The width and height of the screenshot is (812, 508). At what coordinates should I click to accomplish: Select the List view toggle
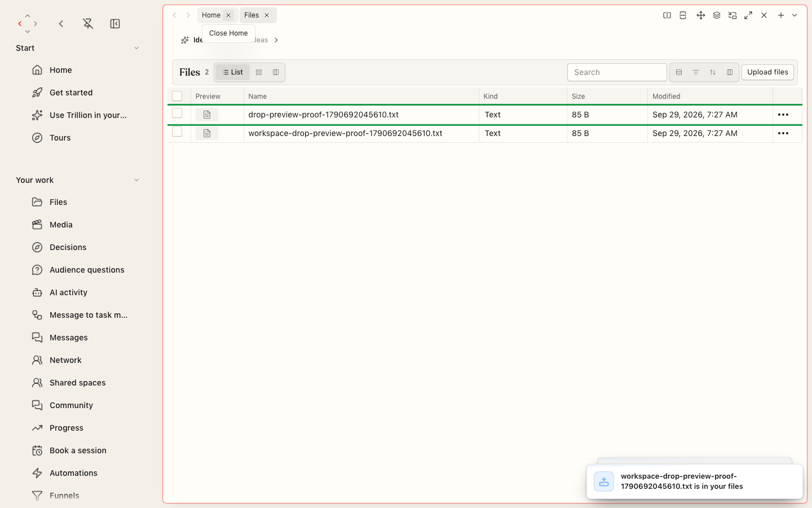pyautogui.click(x=232, y=72)
